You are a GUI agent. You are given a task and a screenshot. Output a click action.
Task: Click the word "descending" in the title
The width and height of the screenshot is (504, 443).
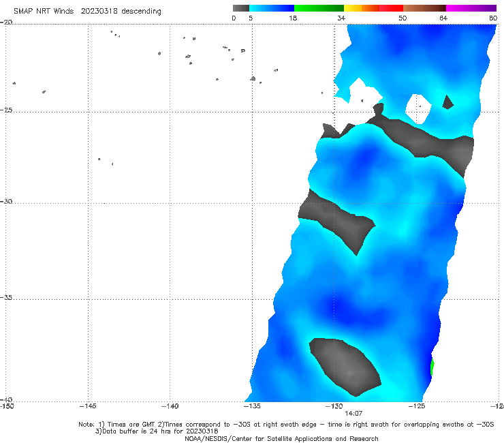click(x=142, y=12)
